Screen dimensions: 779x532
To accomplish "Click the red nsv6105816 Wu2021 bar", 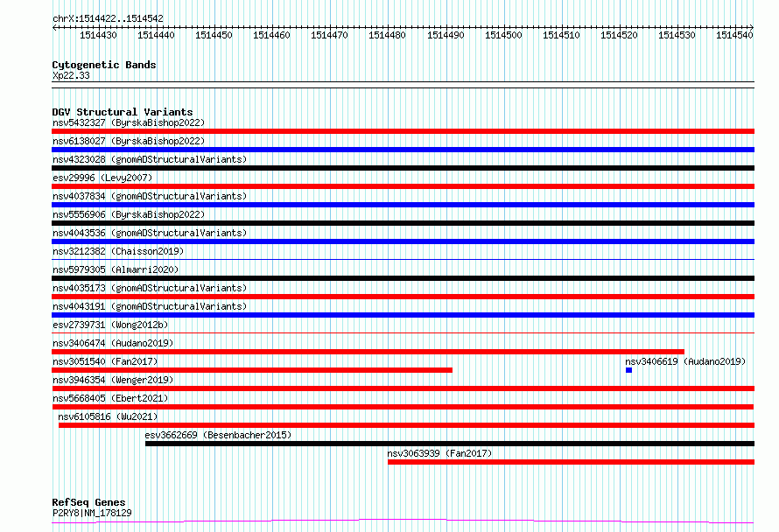I will coord(406,425).
